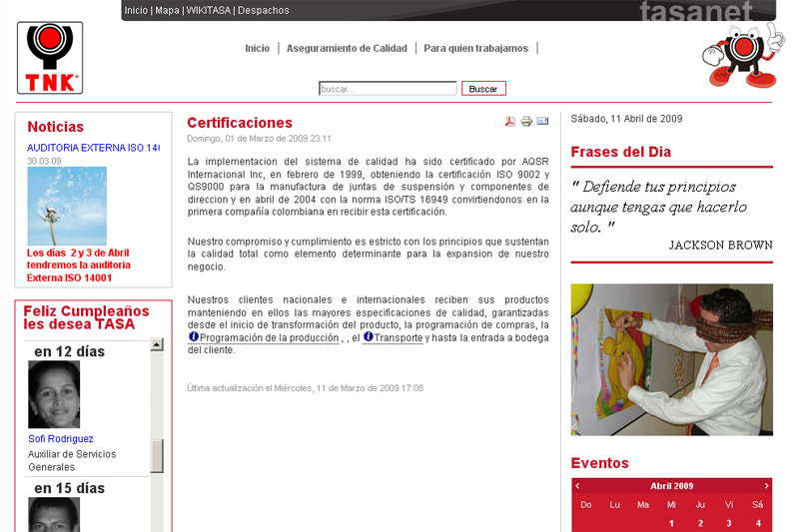
Task: Click Última actualización timestamp text
Action: [306, 388]
